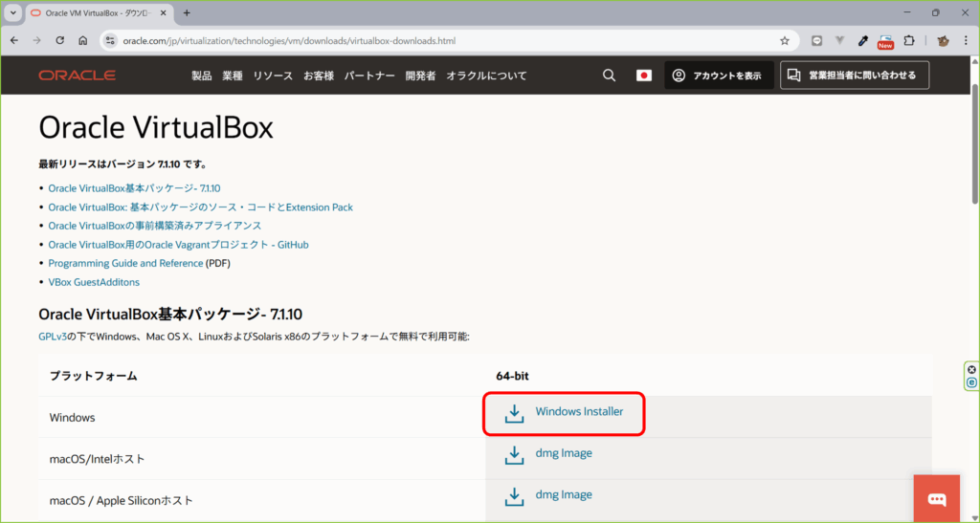Viewport: 980px width, 523px height.
Task: Click the browser forward arrow
Action: point(37,40)
